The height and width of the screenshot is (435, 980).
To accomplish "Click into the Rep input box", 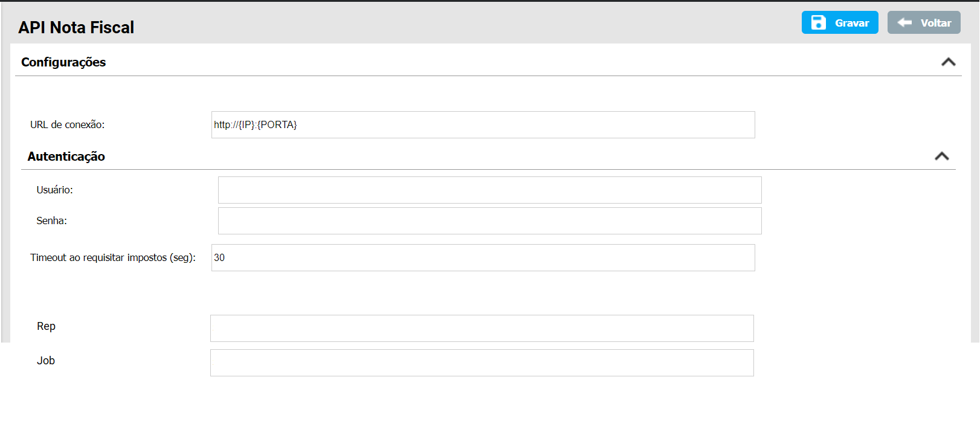I will [482, 329].
